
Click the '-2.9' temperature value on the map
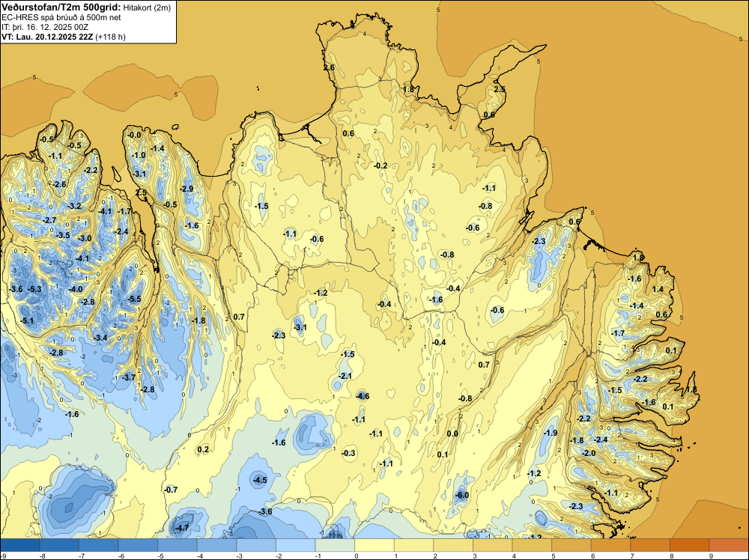pos(187,189)
